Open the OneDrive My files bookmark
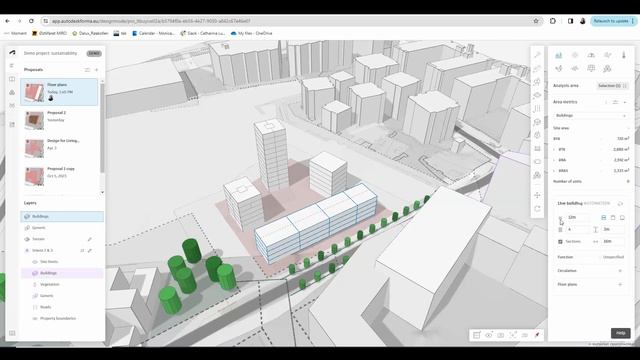The height and width of the screenshot is (360, 640). [251, 33]
